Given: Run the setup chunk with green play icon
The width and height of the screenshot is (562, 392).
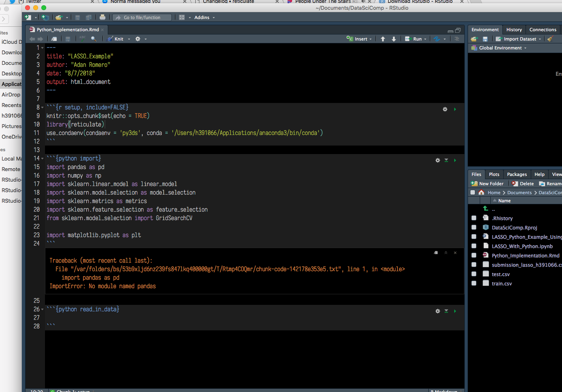Looking at the screenshot, I should [454, 109].
